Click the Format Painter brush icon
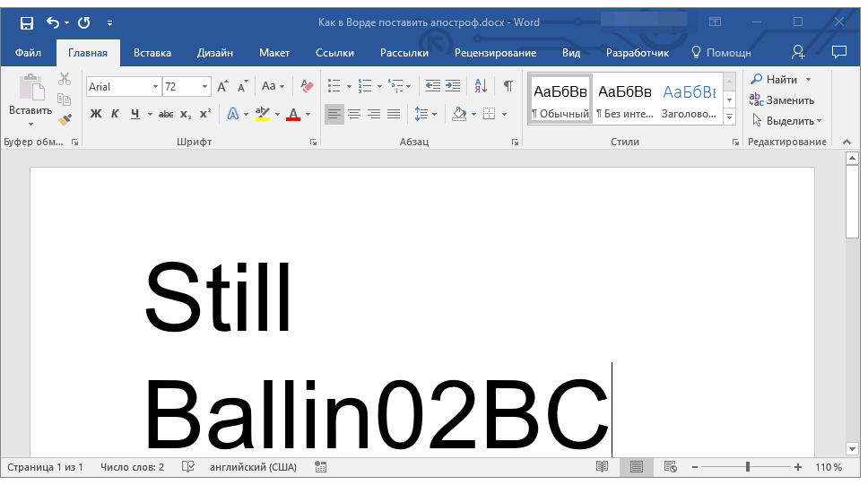868x485 pixels. (65, 119)
